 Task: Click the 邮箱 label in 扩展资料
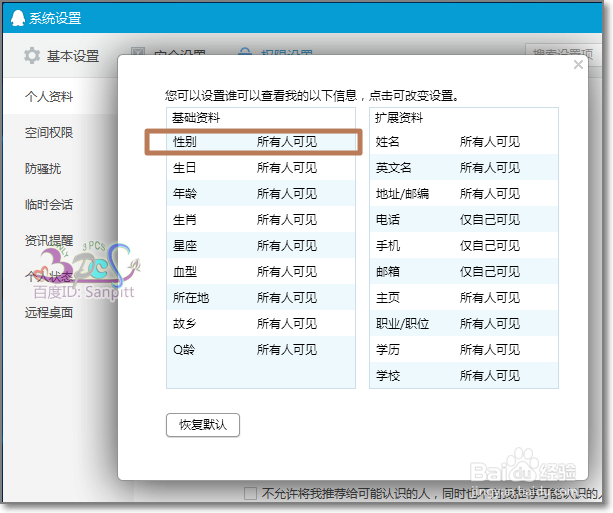pos(387,271)
